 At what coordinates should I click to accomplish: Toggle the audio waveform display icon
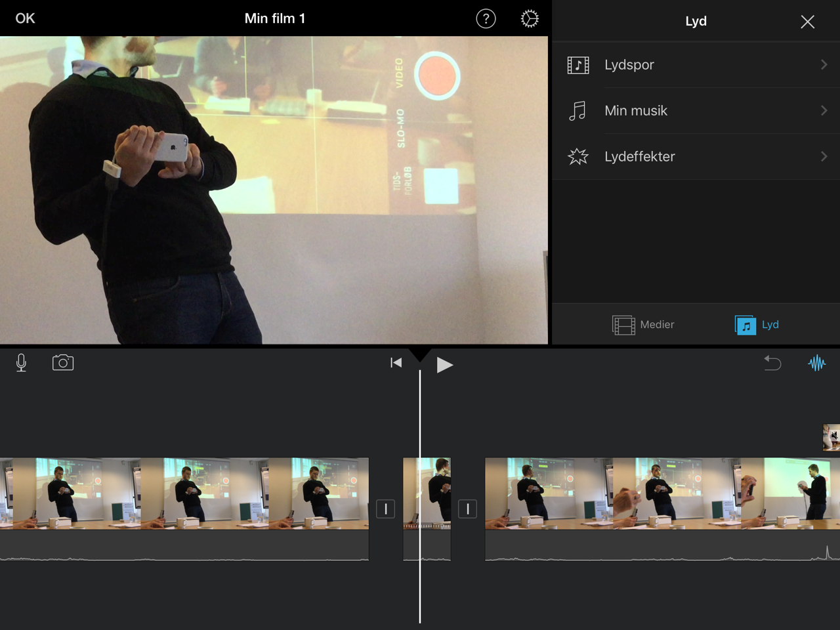816,363
